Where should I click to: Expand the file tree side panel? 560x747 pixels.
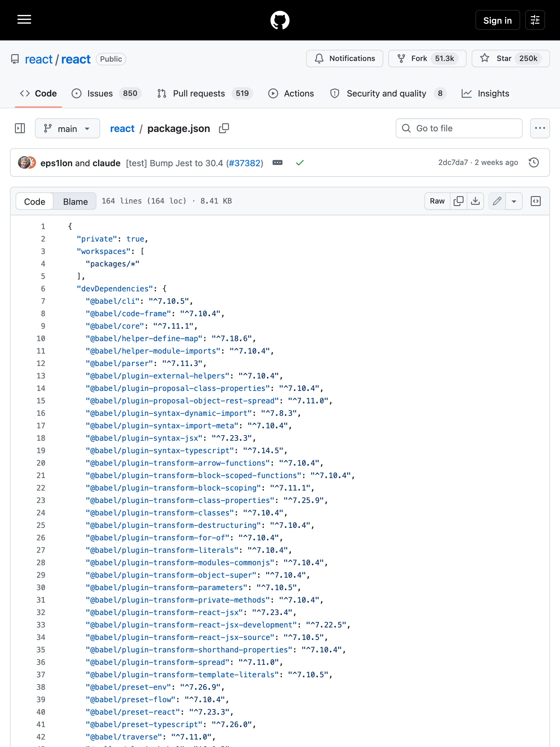point(20,128)
